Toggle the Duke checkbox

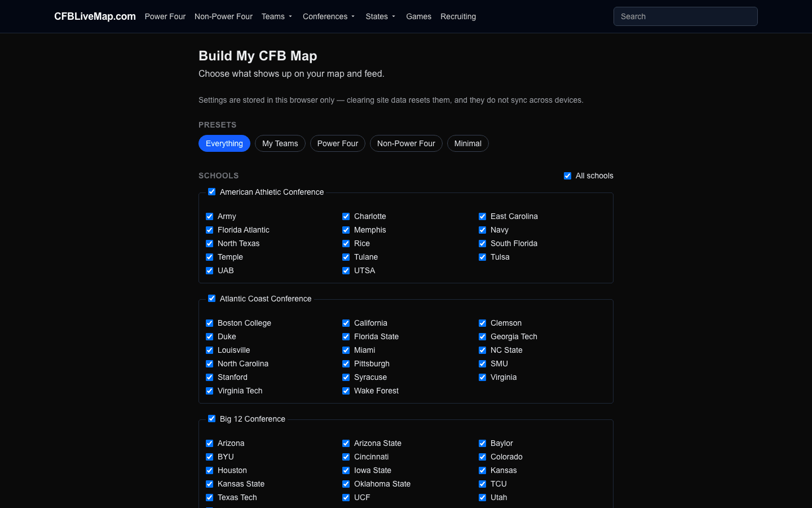209,336
